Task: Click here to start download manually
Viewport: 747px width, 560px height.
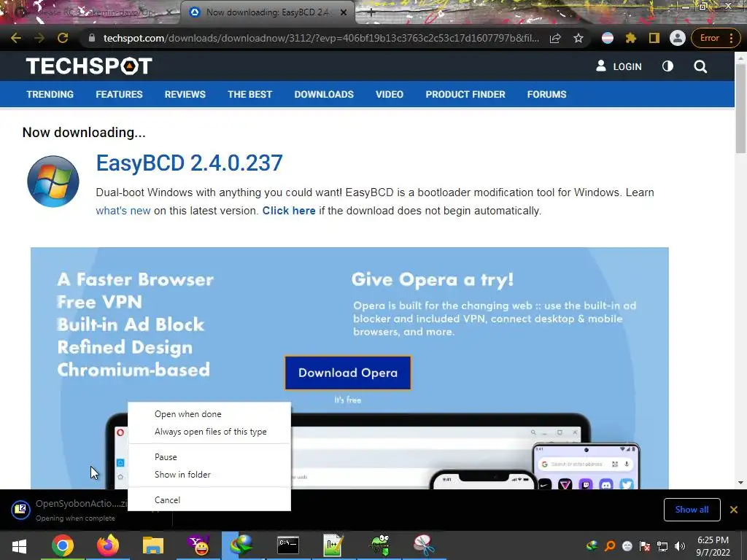Action: pos(289,211)
